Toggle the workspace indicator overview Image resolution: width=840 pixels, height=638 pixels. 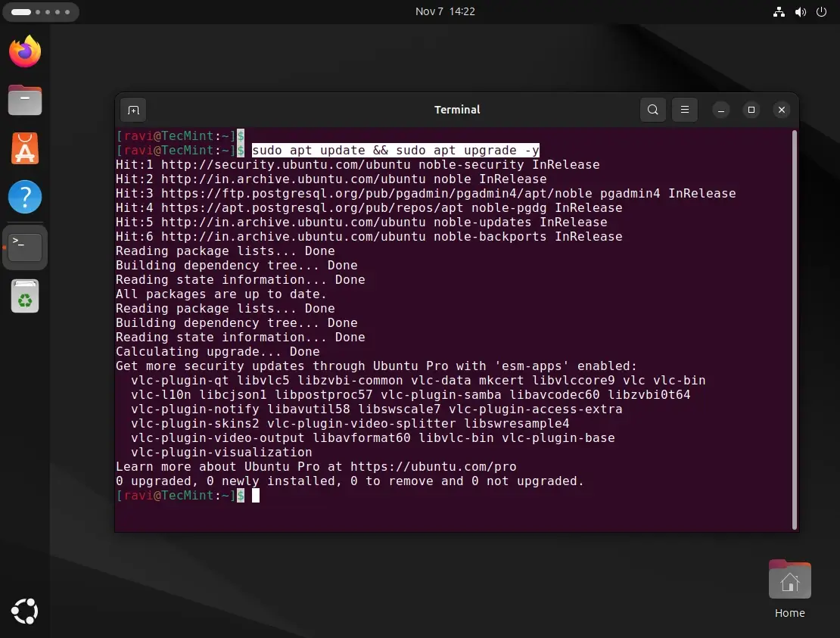[x=41, y=12]
